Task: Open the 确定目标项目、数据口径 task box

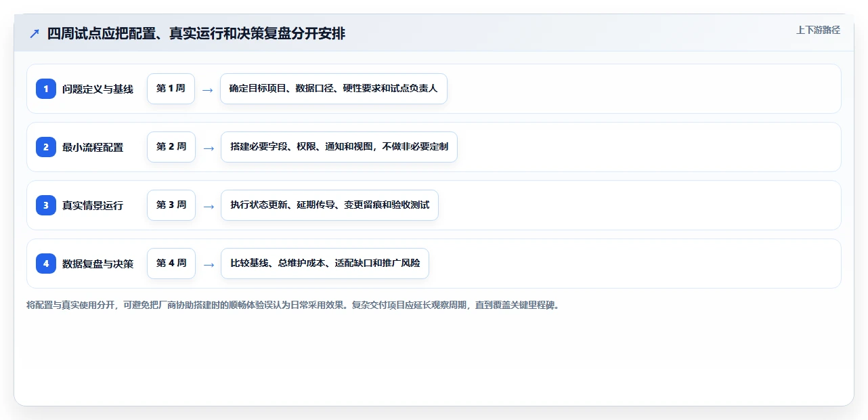Action: (x=334, y=89)
